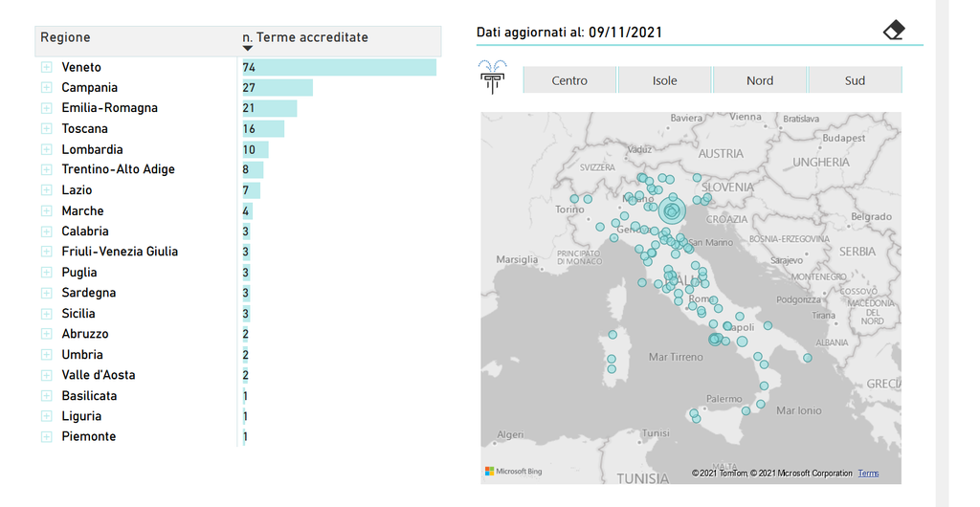This screenshot has height=507, width=980.
Task: Click the Veneto bar with value 74
Action: coord(339,67)
